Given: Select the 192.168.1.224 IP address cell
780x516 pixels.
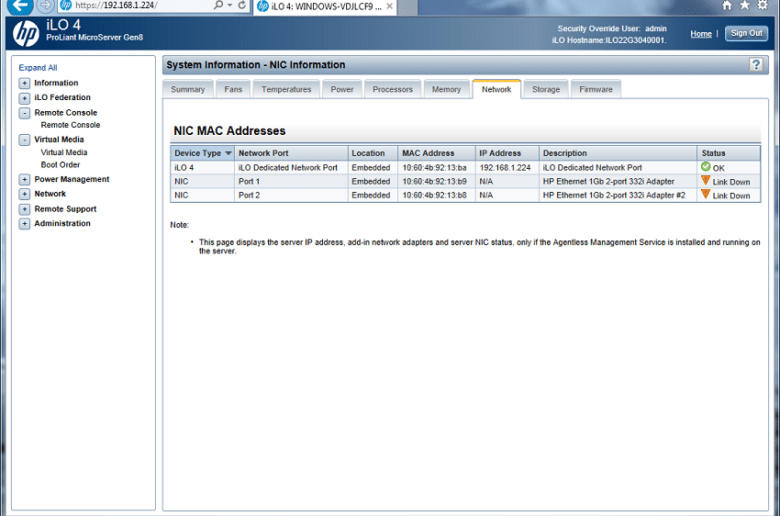Looking at the screenshot, I should 505,168.
